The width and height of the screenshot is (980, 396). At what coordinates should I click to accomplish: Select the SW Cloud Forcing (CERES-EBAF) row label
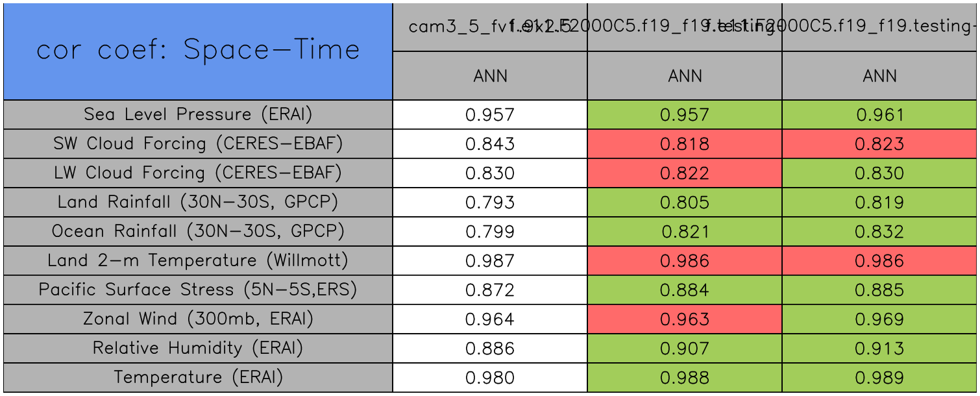coord(198,144)
